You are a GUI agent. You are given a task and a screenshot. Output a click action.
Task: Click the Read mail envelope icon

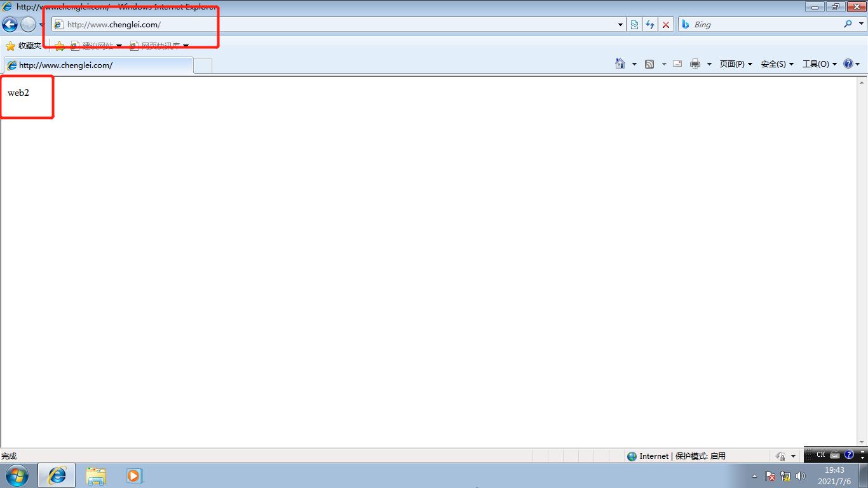point(677,64)
